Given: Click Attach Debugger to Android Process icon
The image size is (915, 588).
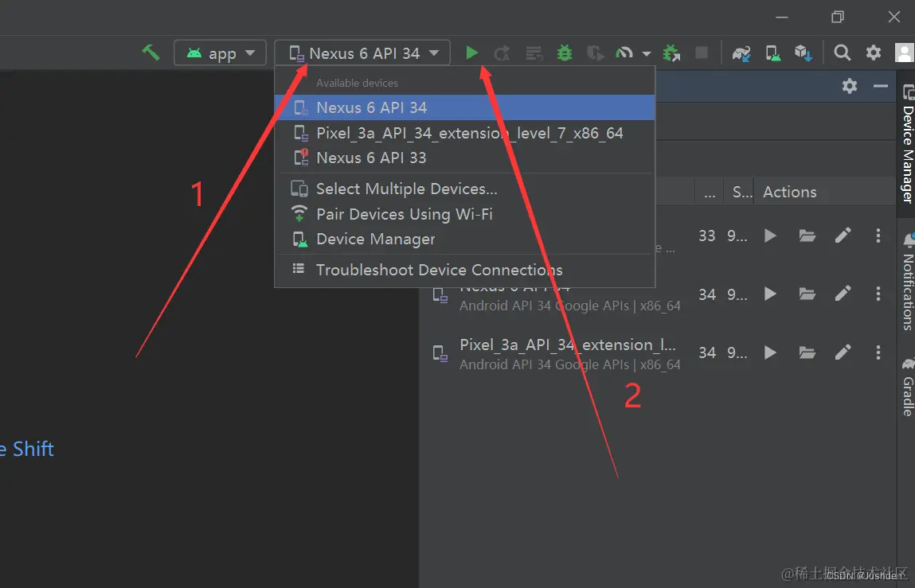Looking at the screenshot, I should [671, 53].
